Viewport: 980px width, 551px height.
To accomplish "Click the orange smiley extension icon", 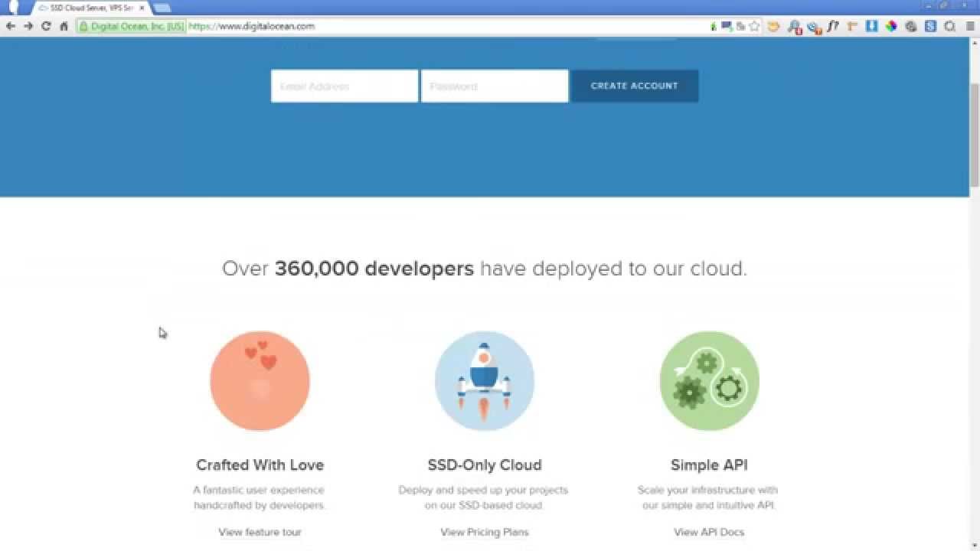I will pyautogui.click(x=773, y=26).
